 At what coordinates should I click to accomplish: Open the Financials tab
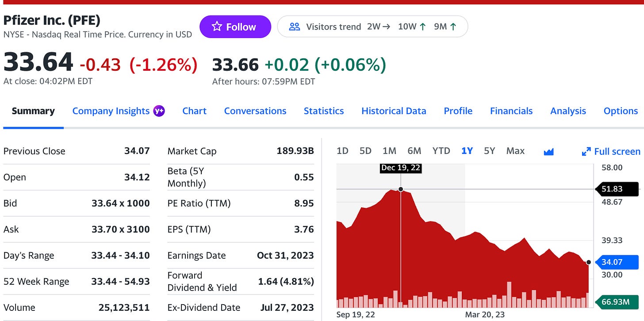coord(511,111)
